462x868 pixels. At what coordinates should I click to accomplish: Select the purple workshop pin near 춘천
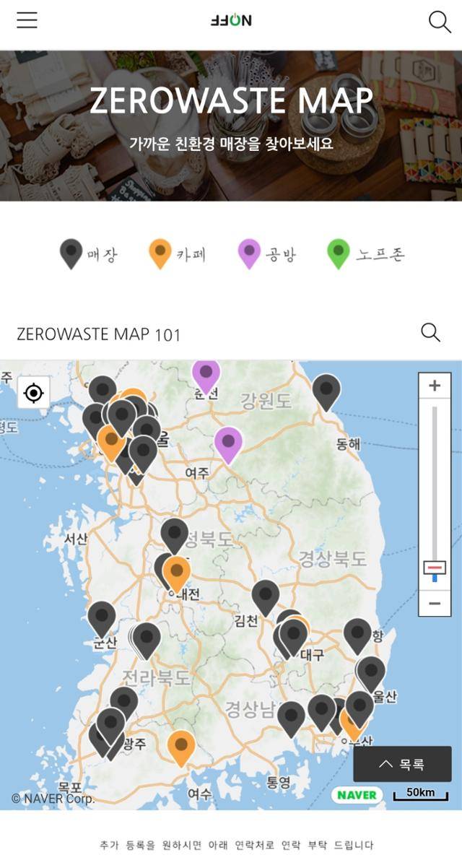click(x=206, y=373)
